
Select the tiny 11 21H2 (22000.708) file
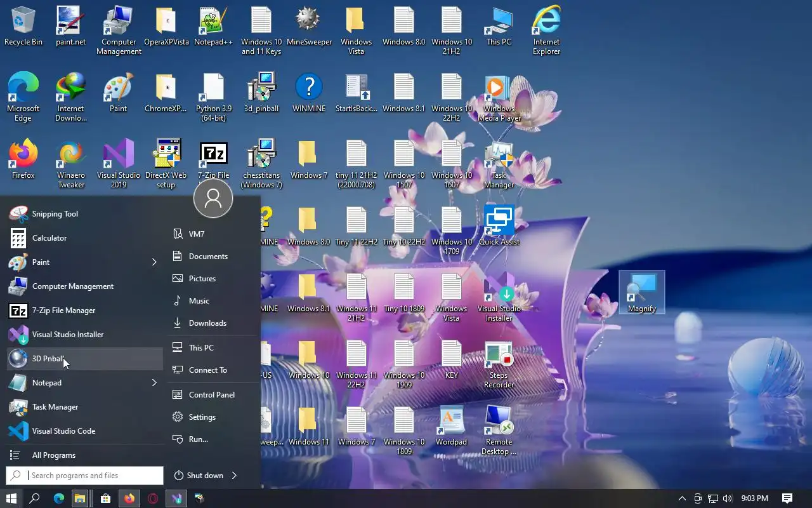(x=357, y=164)
